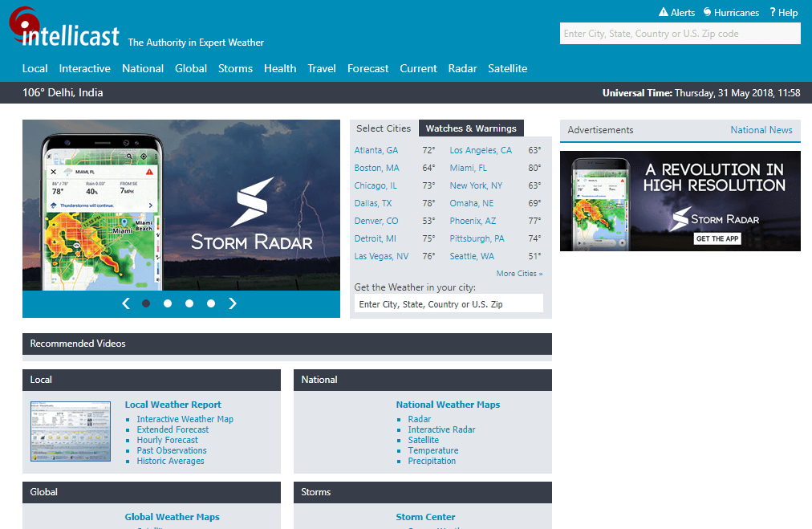
Task: Open the National News link
Action: [761, 130]
